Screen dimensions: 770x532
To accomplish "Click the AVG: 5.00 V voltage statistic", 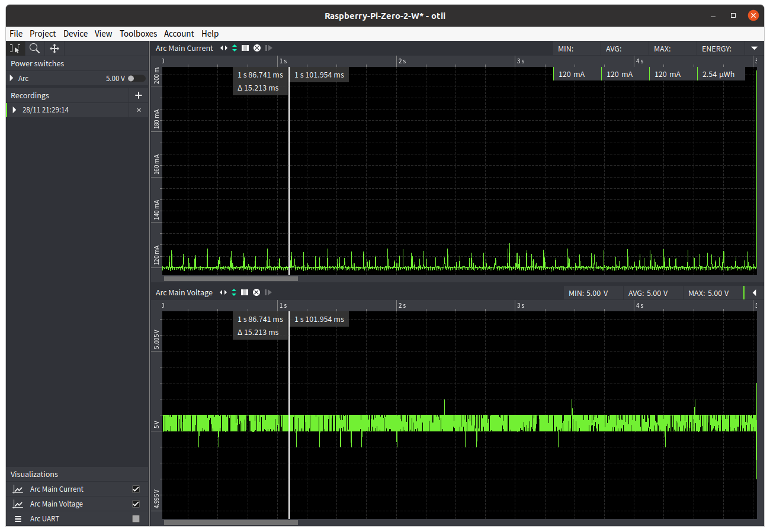I will click(648, 293).
